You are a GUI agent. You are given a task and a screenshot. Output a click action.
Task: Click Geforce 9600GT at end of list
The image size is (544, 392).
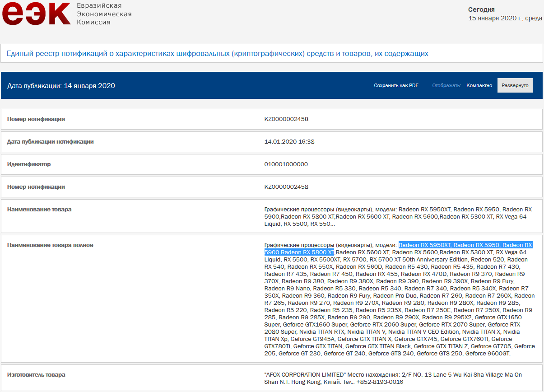pos(488,354)
